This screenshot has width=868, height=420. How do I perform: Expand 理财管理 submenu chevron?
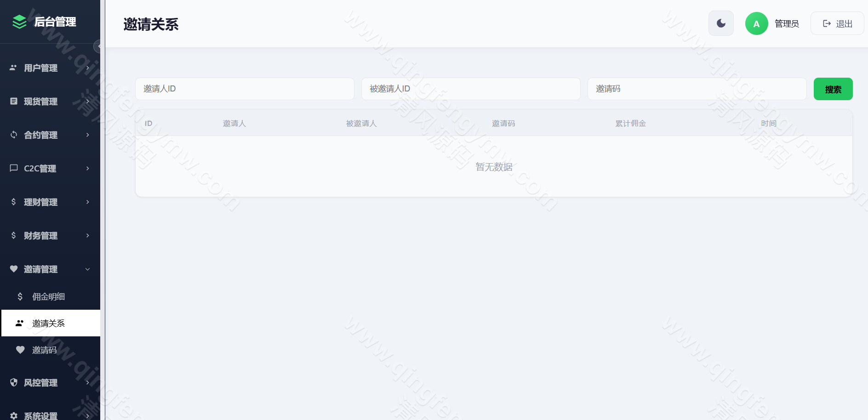(87, 202)
